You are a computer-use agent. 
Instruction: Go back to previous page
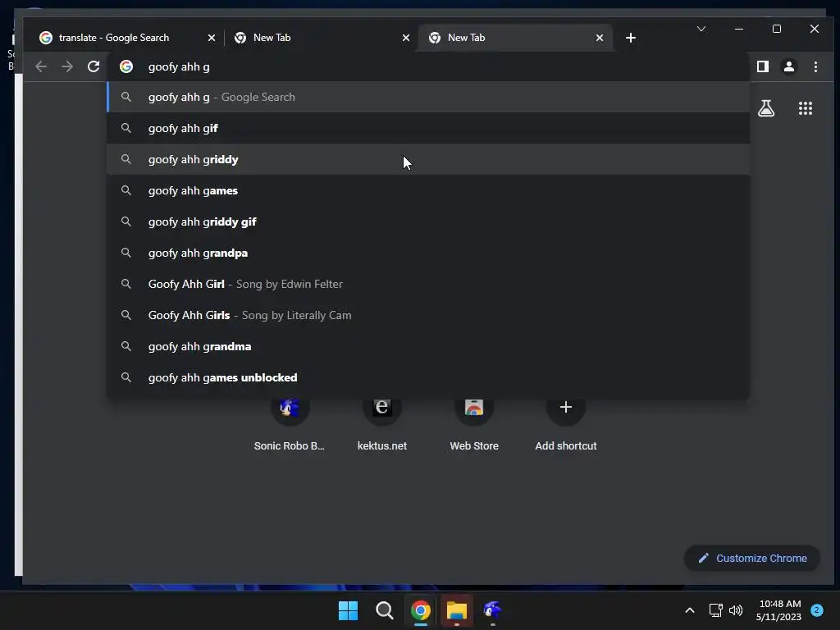coord(41,66)
